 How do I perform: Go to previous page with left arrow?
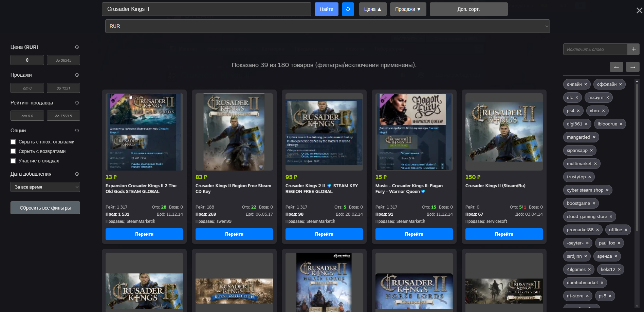pos(617,67)
